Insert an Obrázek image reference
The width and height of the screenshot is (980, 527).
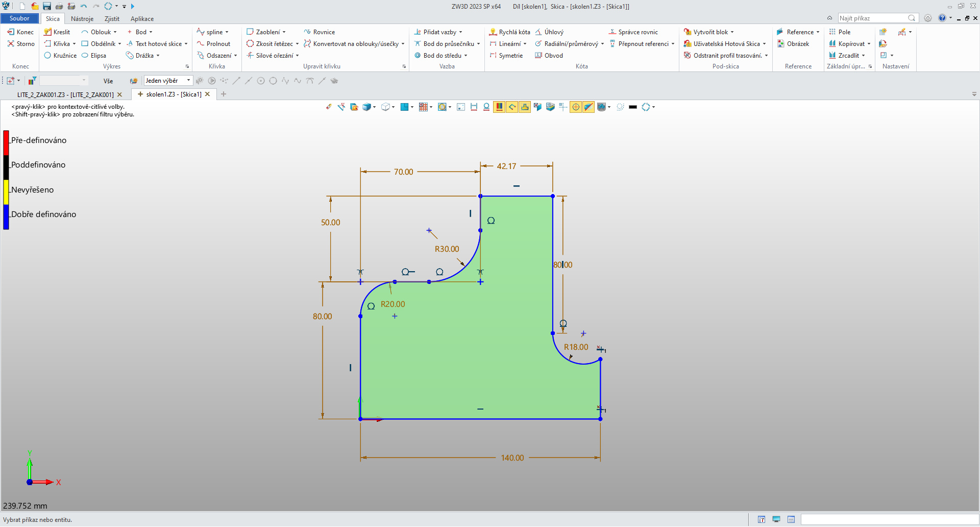tap(793, 44)
